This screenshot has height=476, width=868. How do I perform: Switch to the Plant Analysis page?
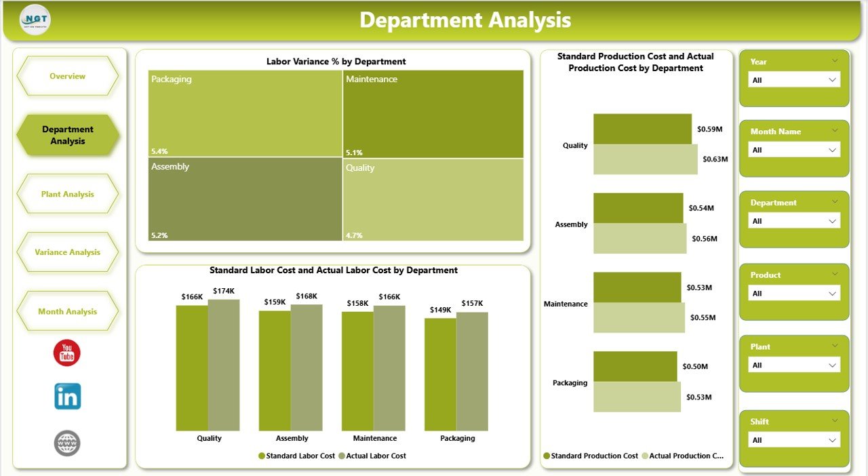pyautogui.click(x=67, y=194)
